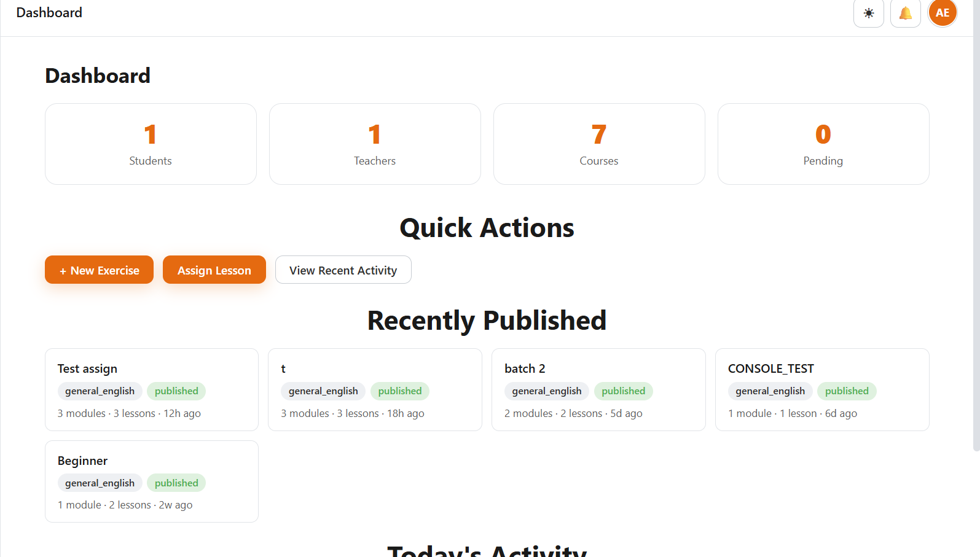The width and height of the screenshot is (980, 557).
Task: Click the general_english tag on Beginner
Action: (100, 483)
